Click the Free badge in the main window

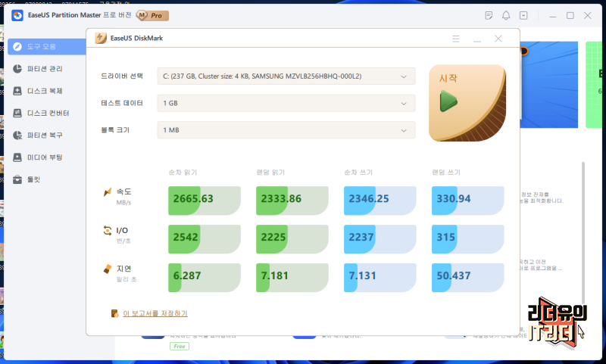point(180,347)
